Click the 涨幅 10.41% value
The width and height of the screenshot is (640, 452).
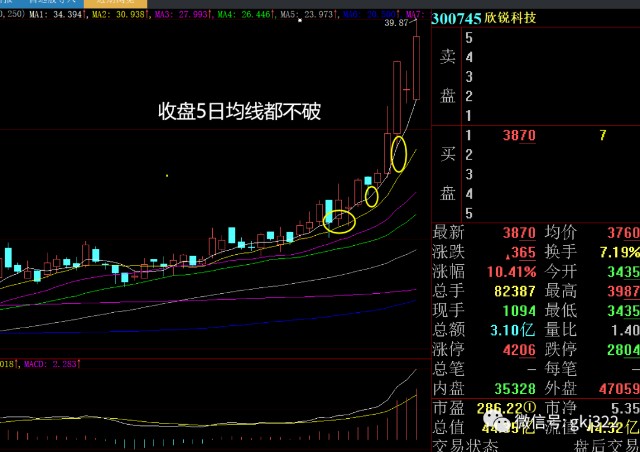(511, 272)
